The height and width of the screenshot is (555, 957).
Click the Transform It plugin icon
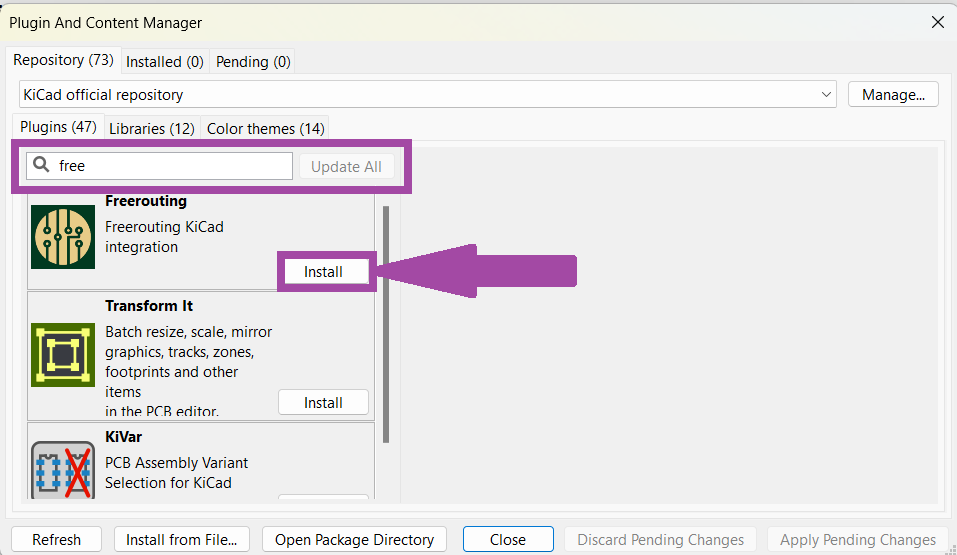(x=63, y=355)
